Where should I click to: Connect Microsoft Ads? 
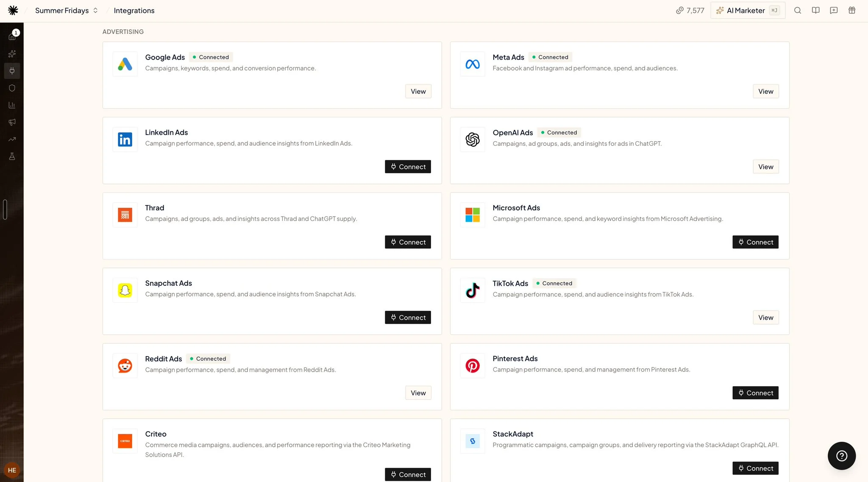[755, 242]
